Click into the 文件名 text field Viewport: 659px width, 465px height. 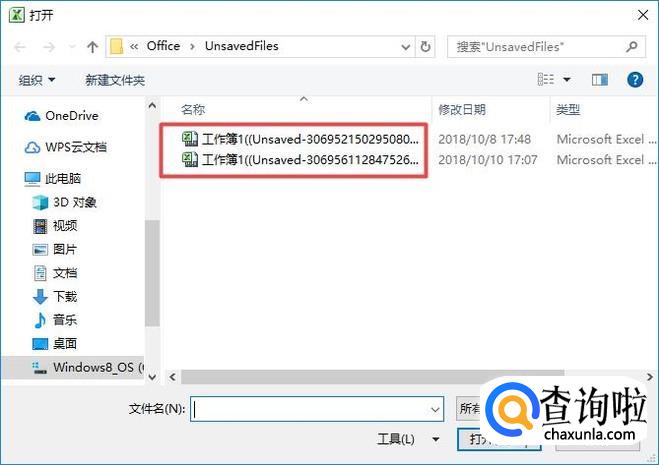(x=310, y=409)
